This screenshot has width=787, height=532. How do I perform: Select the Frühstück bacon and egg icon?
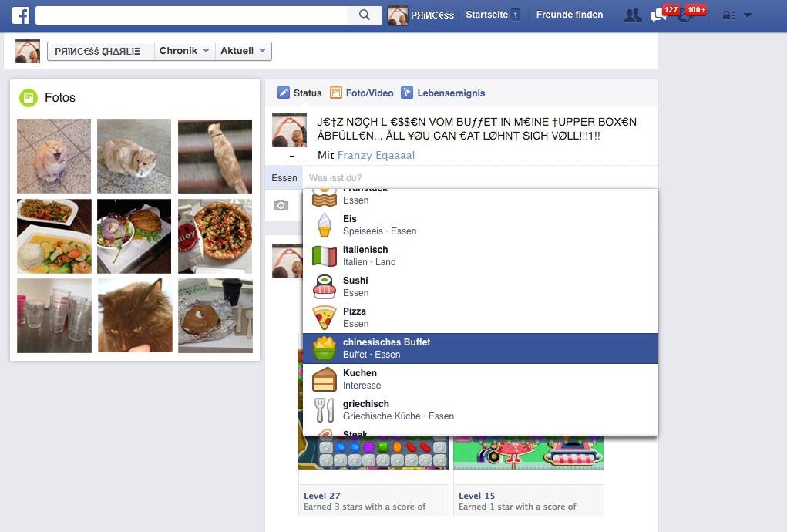325,197
